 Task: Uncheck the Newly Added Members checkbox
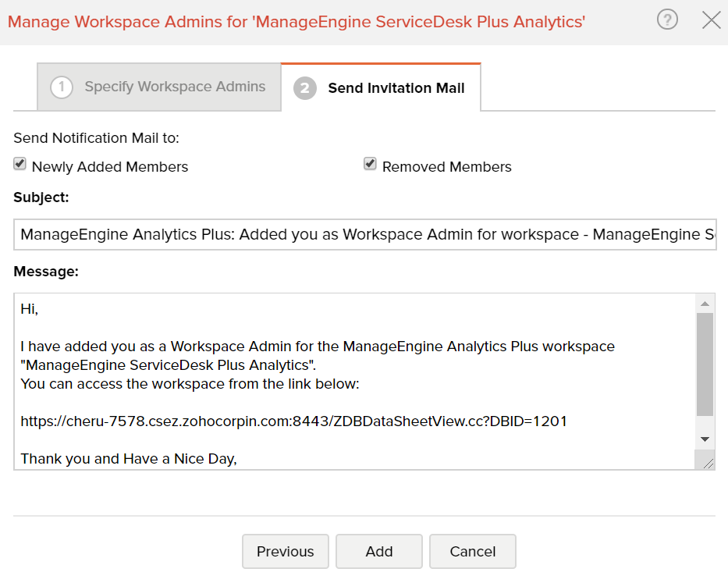[x=20, y=164]
